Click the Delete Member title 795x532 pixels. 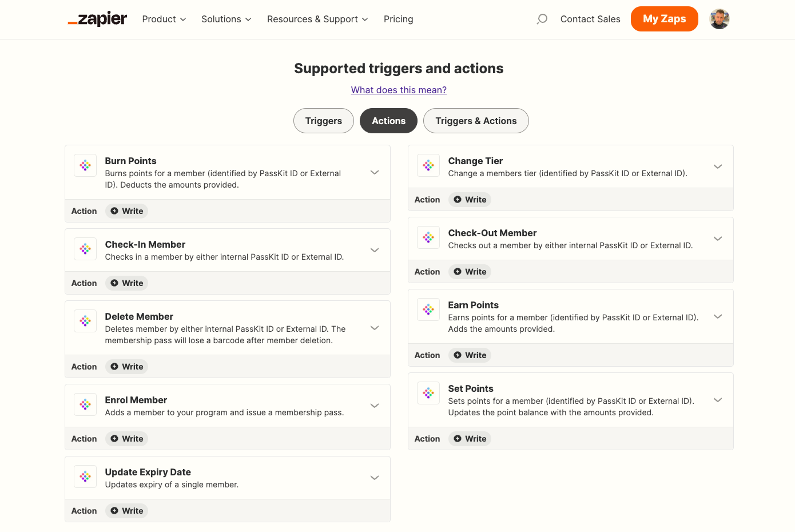[x=139, y=317]
